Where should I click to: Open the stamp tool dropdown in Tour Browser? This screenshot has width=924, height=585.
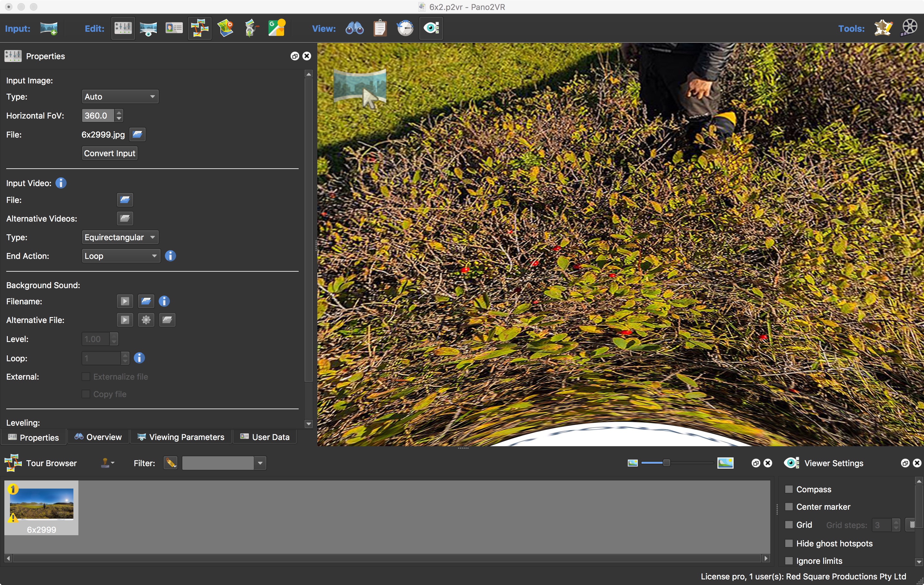[x=107, y=463]
